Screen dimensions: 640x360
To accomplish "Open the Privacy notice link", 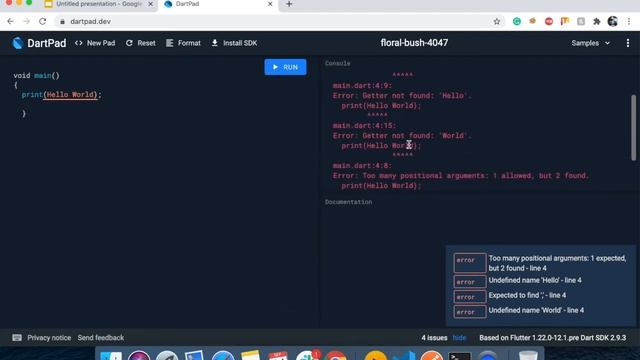I will click(49, 338).
